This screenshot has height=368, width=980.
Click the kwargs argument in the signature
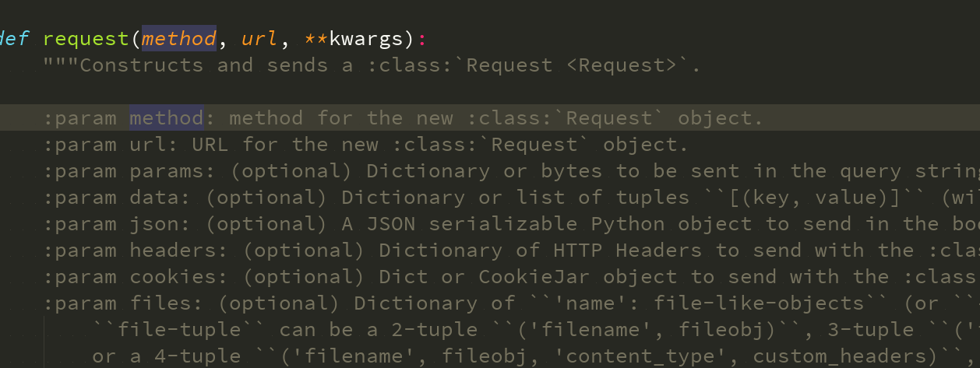pyautogui.click(x=366, y=38)
